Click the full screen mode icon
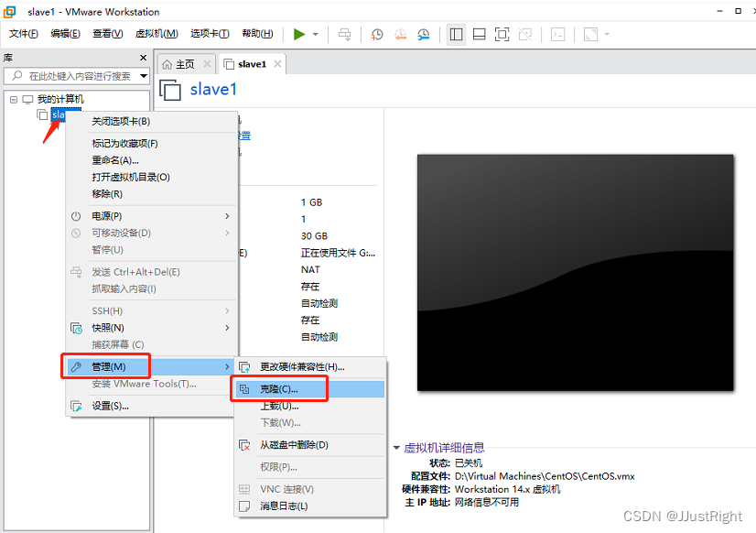 pyautogui.click(x=502, y=34)
